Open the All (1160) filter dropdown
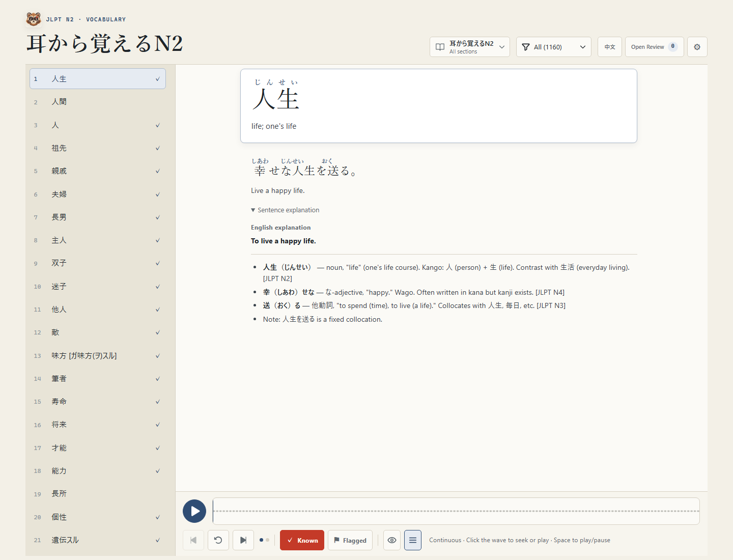This screenshot has width=733, height=560. [x=554, y=47]
